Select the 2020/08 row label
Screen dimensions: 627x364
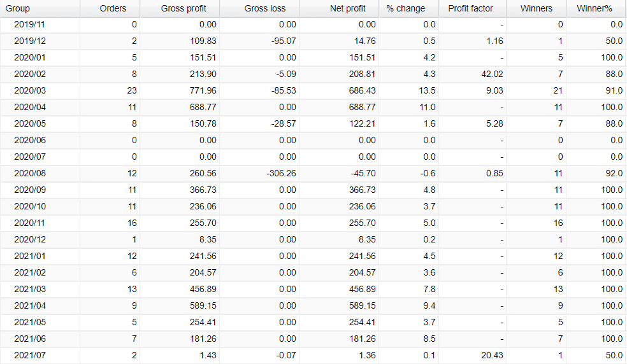click(30, 174)
